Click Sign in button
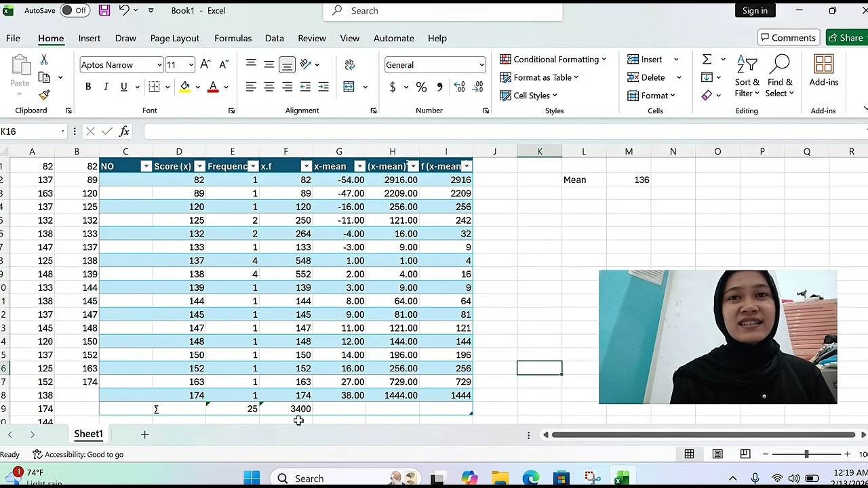This screenshot has width=868, height=488. (755, 10)
